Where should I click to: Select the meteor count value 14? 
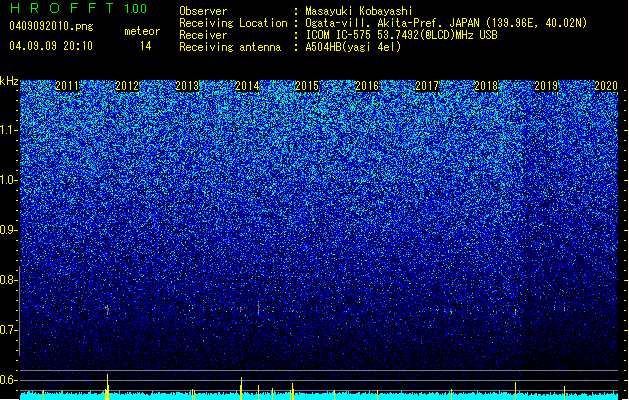click(146, 46)
